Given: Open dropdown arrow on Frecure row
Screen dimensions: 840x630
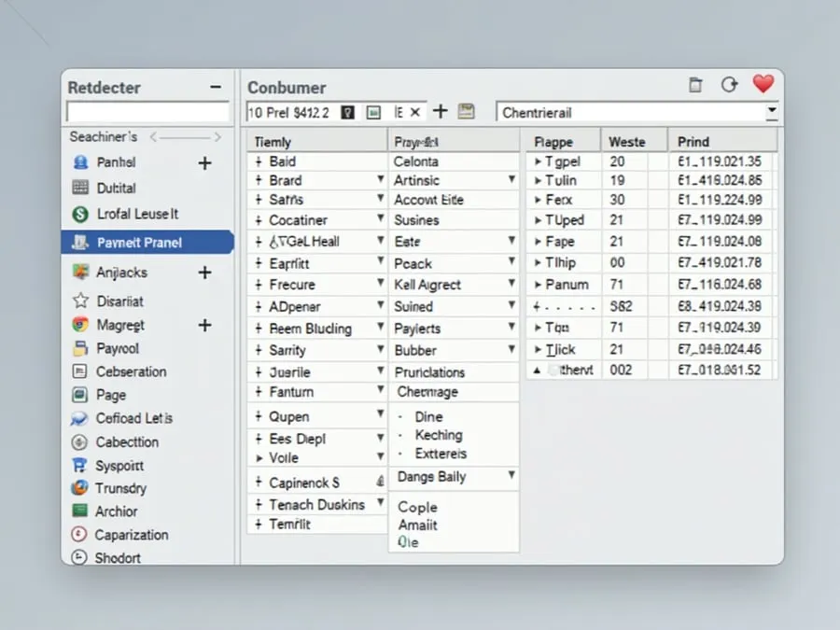Looking at the screenshot, I should (x=381, y=282).
